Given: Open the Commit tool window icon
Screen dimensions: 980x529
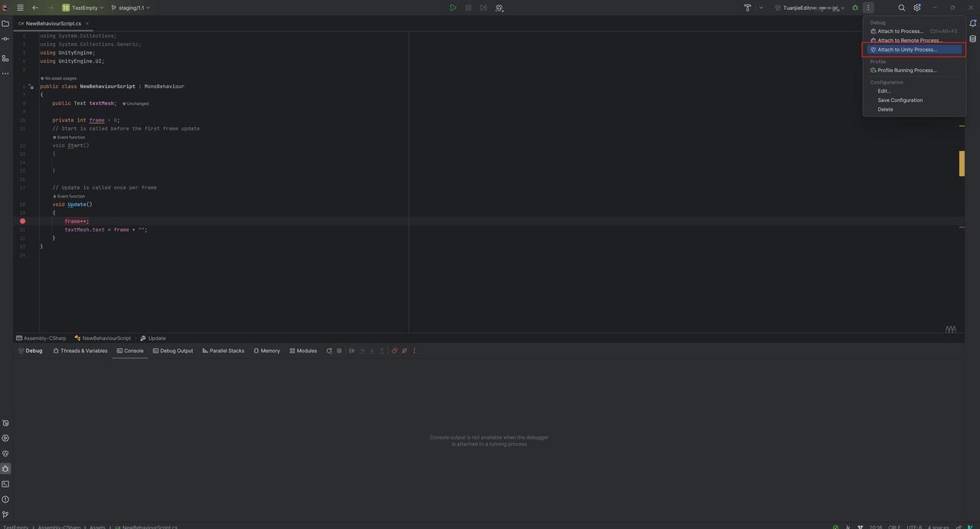Looking at the screenshot, I should (5, 39).
